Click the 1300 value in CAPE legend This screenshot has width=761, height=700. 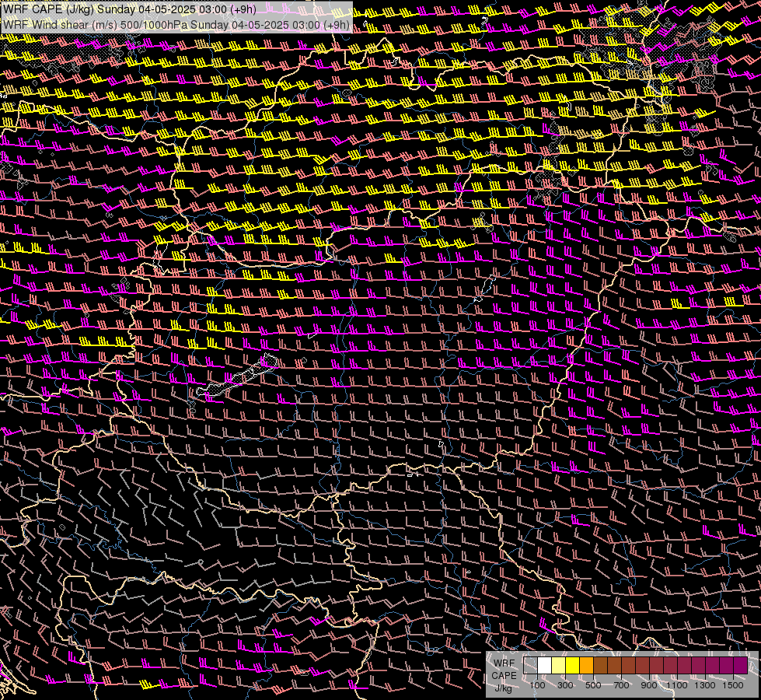click(x=705, y=685)
